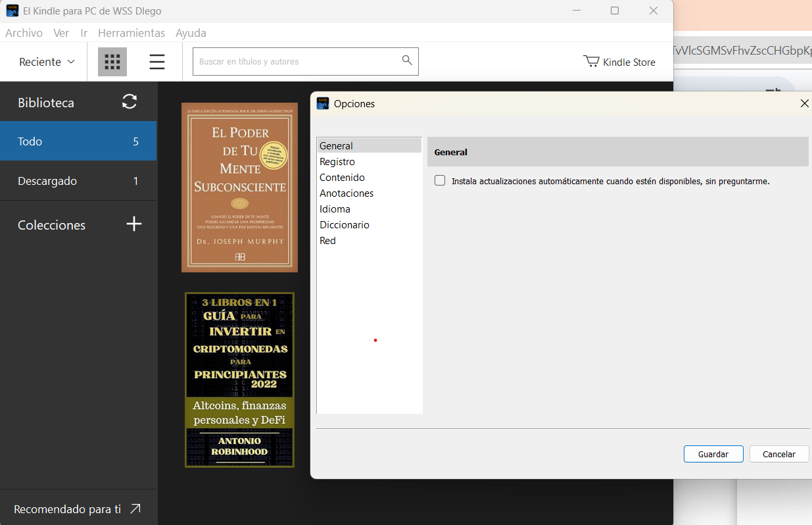Select Todo library filter
This screenshot has height=525, width=812.
click(x=78, y=141)
